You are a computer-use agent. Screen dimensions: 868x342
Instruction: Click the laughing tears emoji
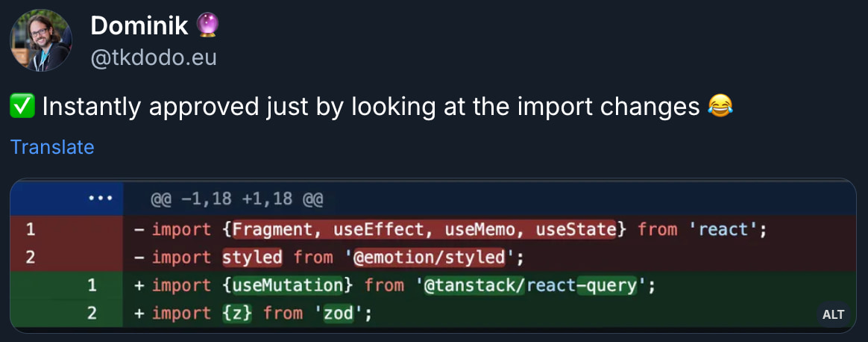[720, 106]
